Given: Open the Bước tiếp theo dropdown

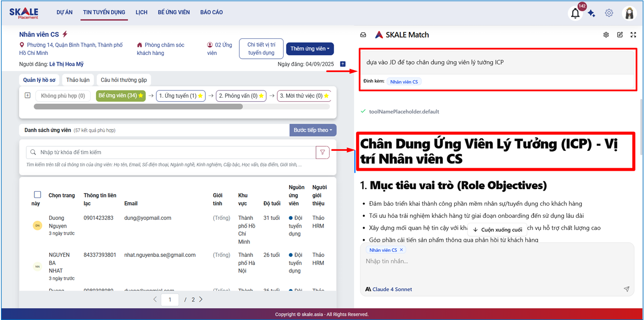Looking at the screenshot, I should [x=313, y=130].
